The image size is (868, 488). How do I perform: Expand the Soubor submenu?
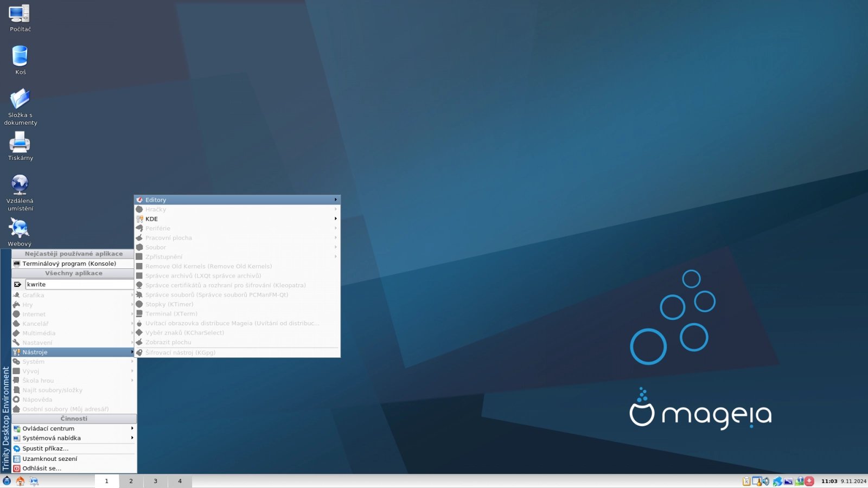(x=237, y=247)
